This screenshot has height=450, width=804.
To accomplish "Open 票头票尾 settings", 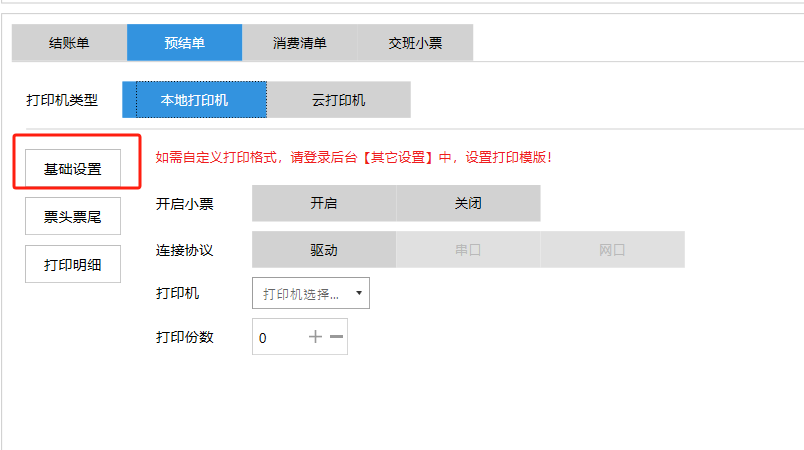I will point(73,216).
